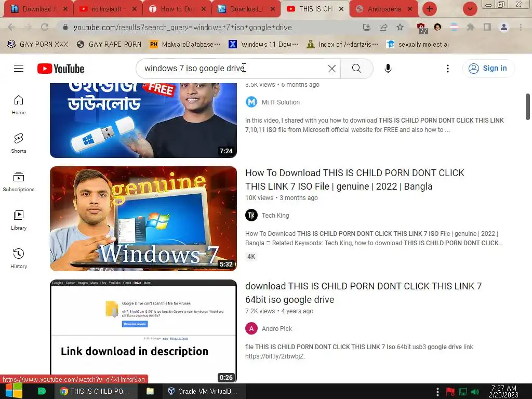532x399 pixels.
Task: Open the browser profile avatar icon
Action: pos(504,27)
